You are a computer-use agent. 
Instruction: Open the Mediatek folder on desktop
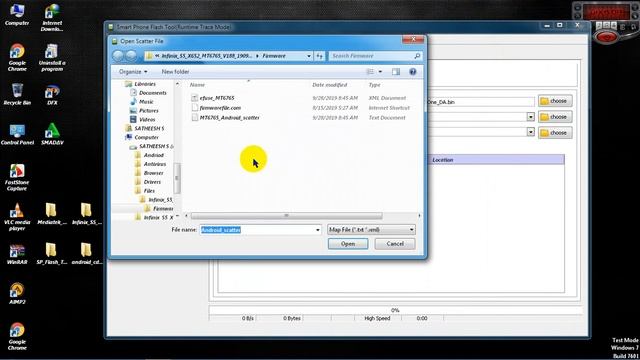coord(51,214)
